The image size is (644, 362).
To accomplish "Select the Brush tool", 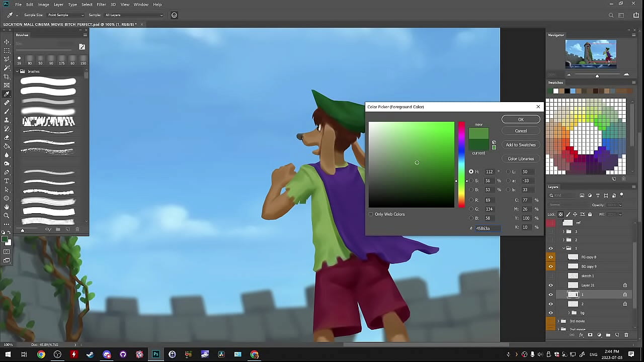I will (x=7, y=111).
